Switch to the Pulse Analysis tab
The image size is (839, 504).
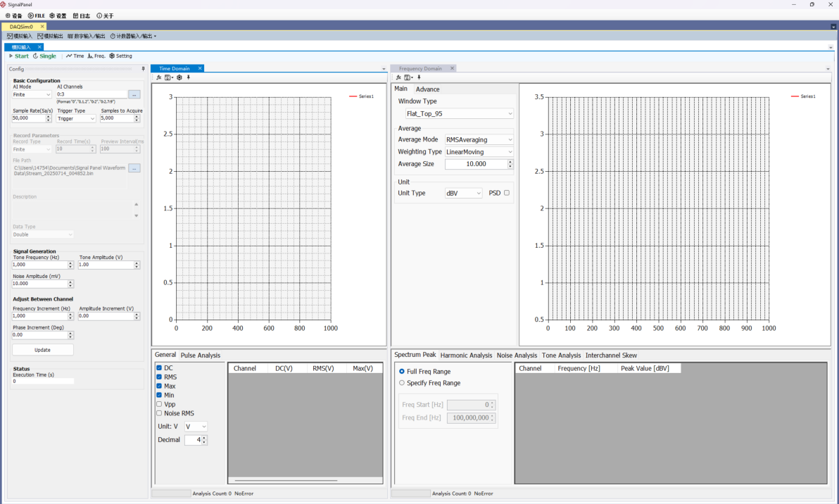(x=200, y=355)
